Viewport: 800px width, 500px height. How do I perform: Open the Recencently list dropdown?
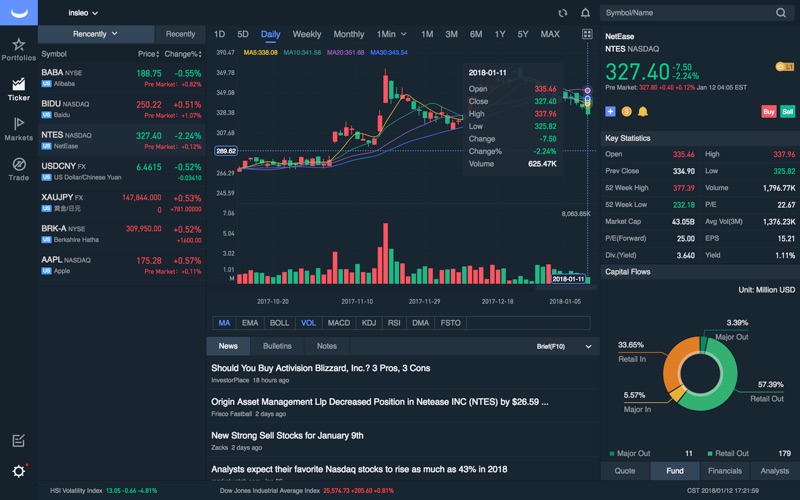tap(95, 34)
